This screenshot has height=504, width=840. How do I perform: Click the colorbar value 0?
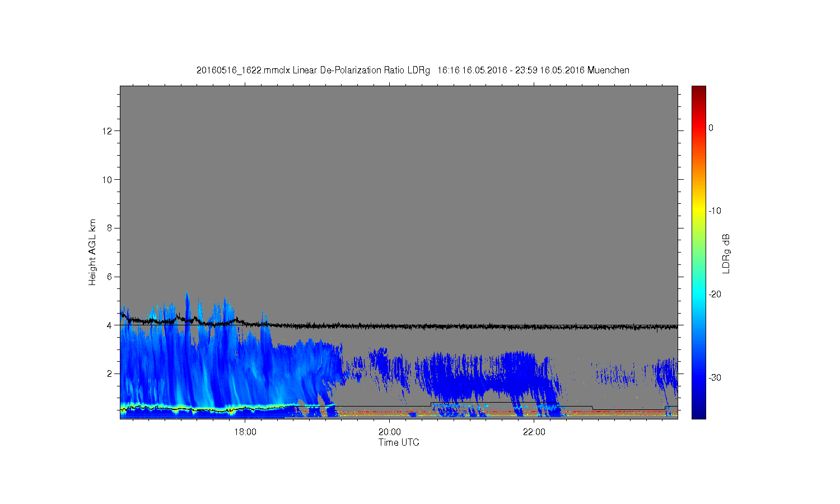[x=711, y=128]
